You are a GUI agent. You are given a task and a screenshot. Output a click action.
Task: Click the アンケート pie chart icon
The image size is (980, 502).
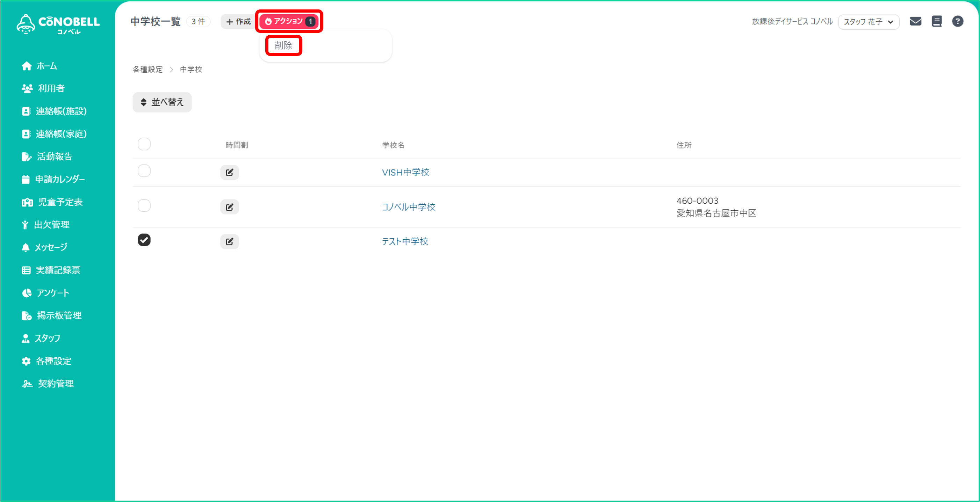coord(27,293)
